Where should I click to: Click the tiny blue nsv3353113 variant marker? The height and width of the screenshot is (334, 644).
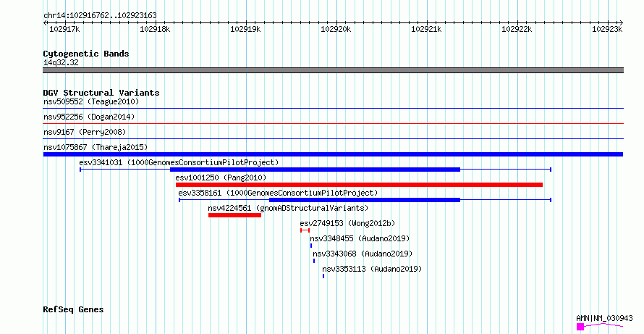[x=323, y=276]
